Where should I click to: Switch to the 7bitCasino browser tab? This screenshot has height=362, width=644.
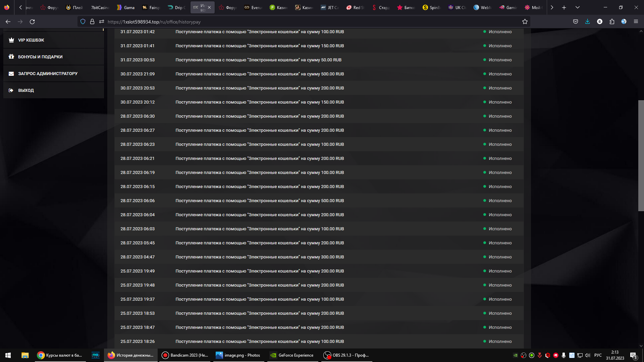click(100, 7)
